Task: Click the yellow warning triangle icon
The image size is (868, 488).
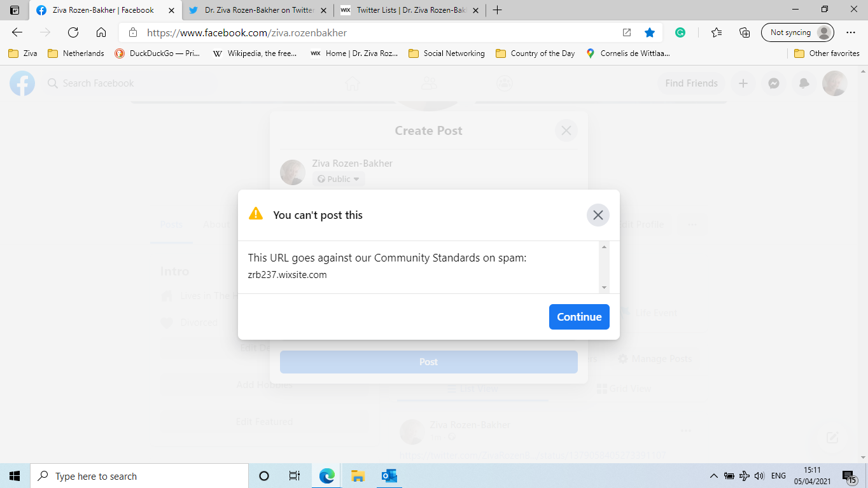Action: (256, 214)
